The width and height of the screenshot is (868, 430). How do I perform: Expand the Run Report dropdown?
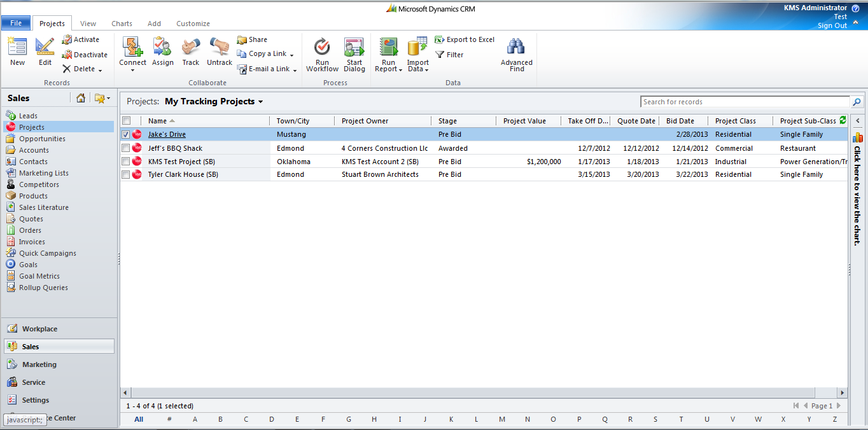400,70
